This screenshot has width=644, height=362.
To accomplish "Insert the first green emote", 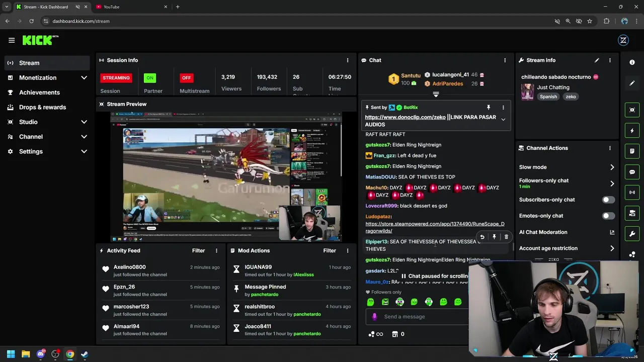I will (x=370, y=302).
